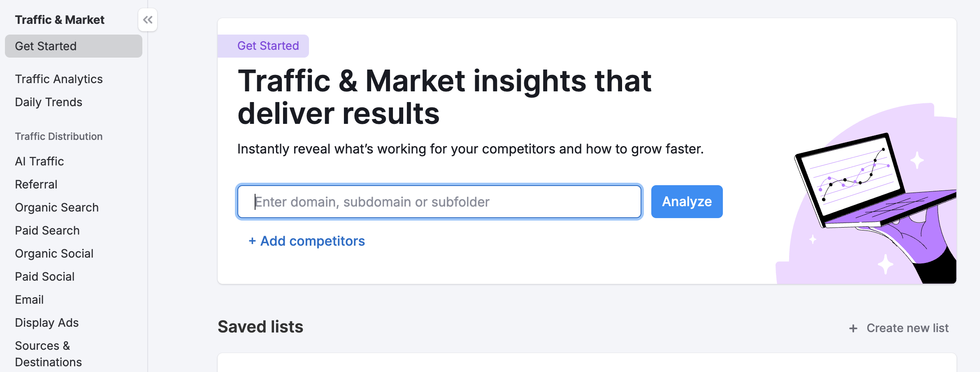
Task: Focus the domain input field
Action: [439, 202]
